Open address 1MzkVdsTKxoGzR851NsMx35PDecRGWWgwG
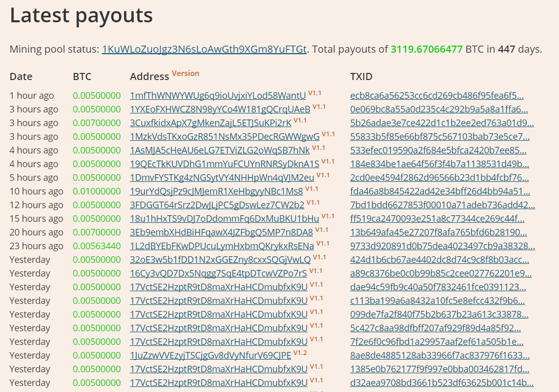This screenshot has height=392, width=559. click(225, 137)
